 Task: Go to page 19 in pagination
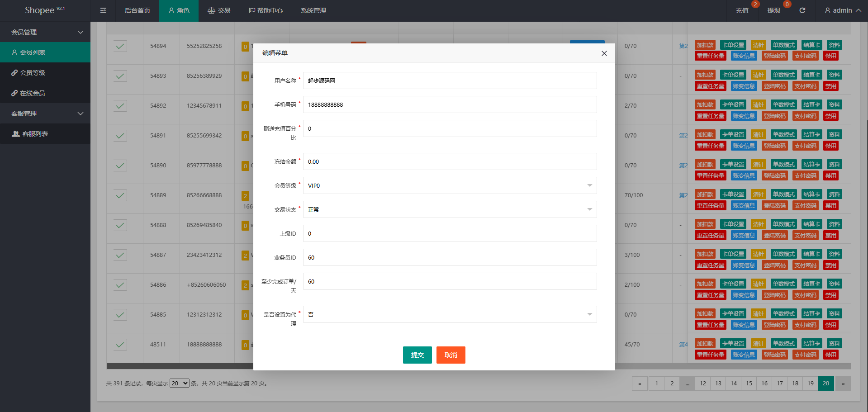811,384
